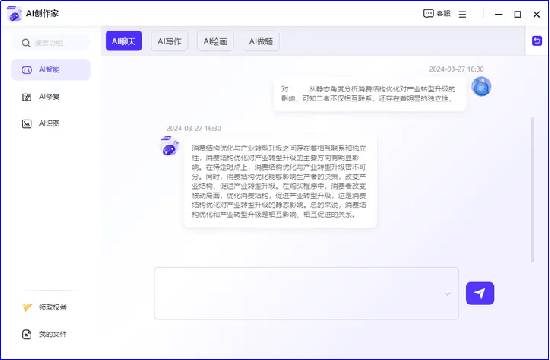This screenshot has width=550, height=360.
Task: Open the hamburger menu in title bar
Action: coord(463,14)
